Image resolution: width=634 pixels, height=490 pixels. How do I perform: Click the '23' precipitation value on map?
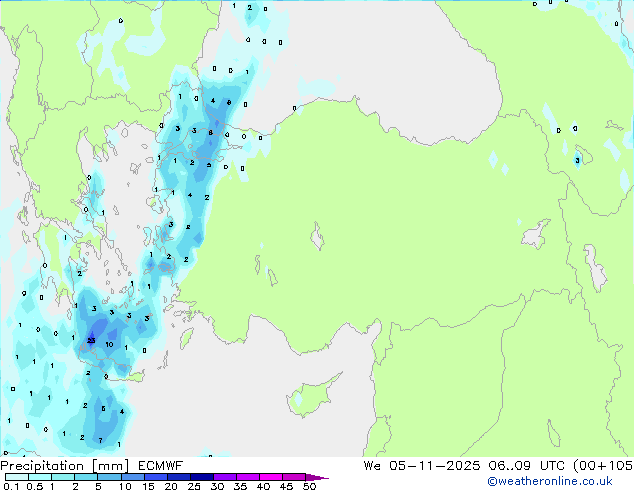(x=91, y=340)
